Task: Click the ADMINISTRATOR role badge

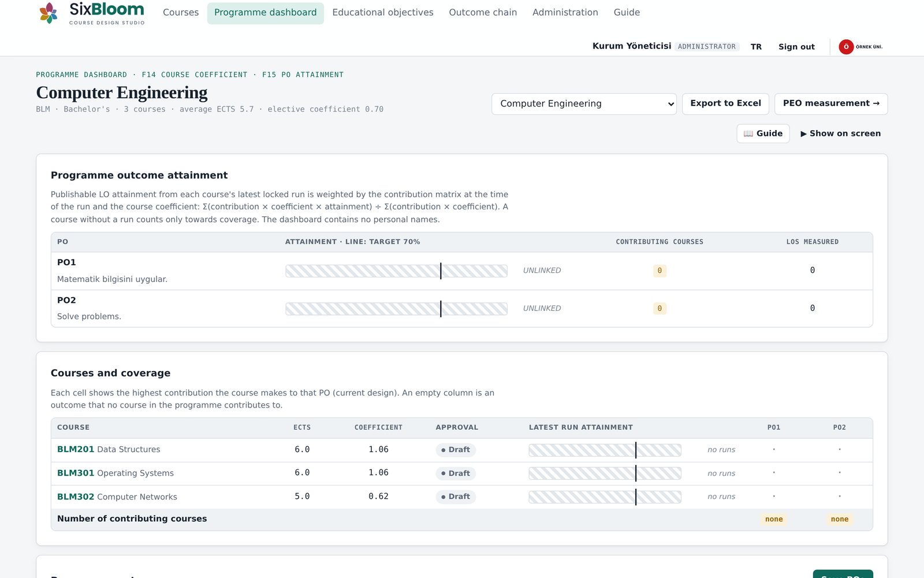Action: coord(707,47)
